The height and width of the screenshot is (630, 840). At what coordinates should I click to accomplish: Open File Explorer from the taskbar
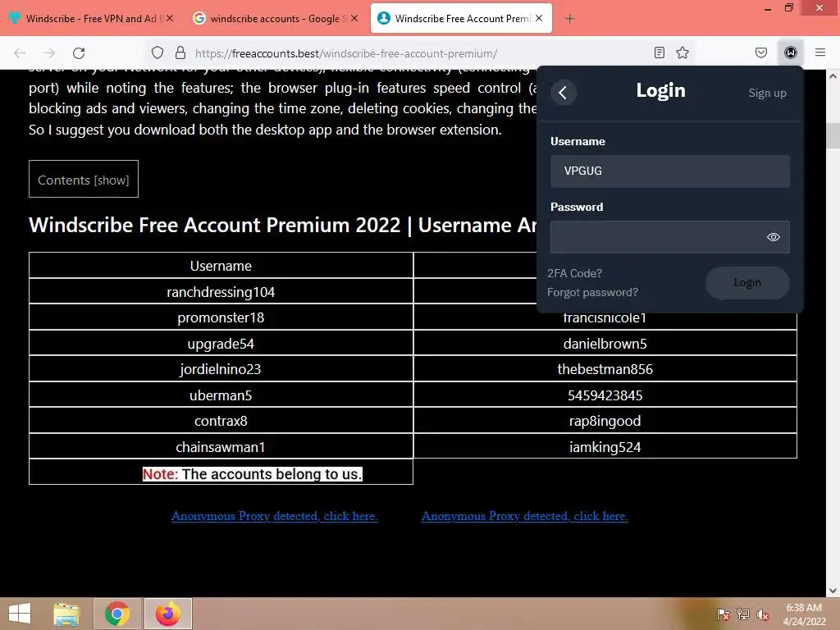pos(67,614)
